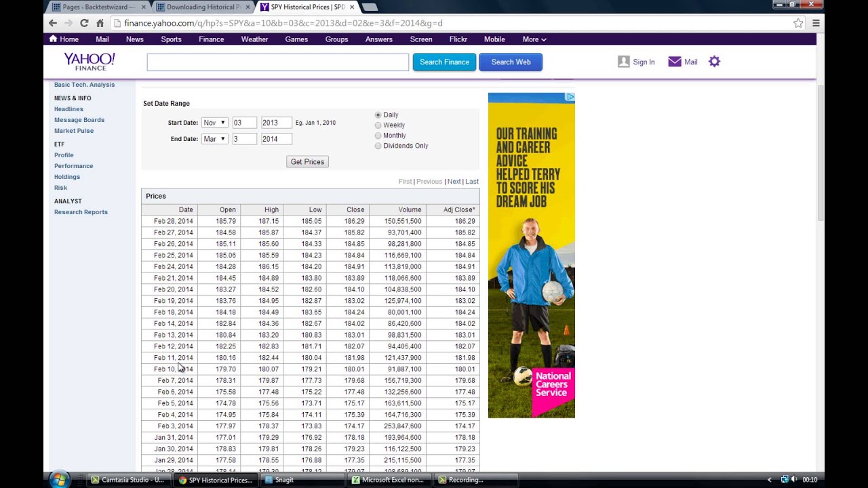Select the Dividends Only radio button

pyautogui.click(x=378, y=146)
